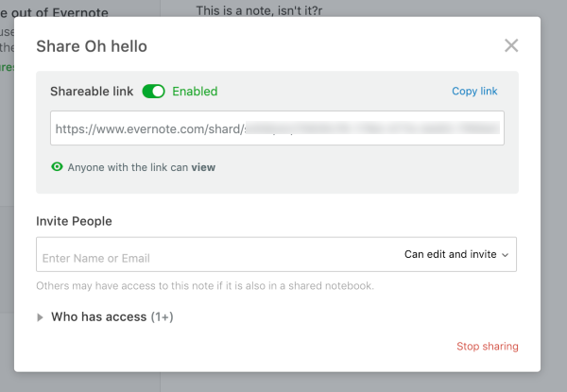Click the 'Share Oh hello' dialog title
The height and width of the screenshot is (392, 567).
[x=92, y=46]
